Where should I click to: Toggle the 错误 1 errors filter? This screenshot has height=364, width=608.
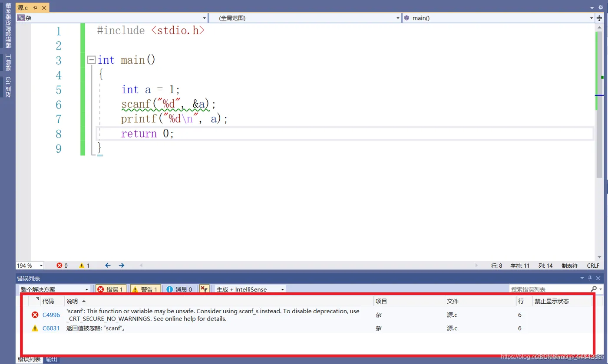pyautogui.click(x=112, y=289)
